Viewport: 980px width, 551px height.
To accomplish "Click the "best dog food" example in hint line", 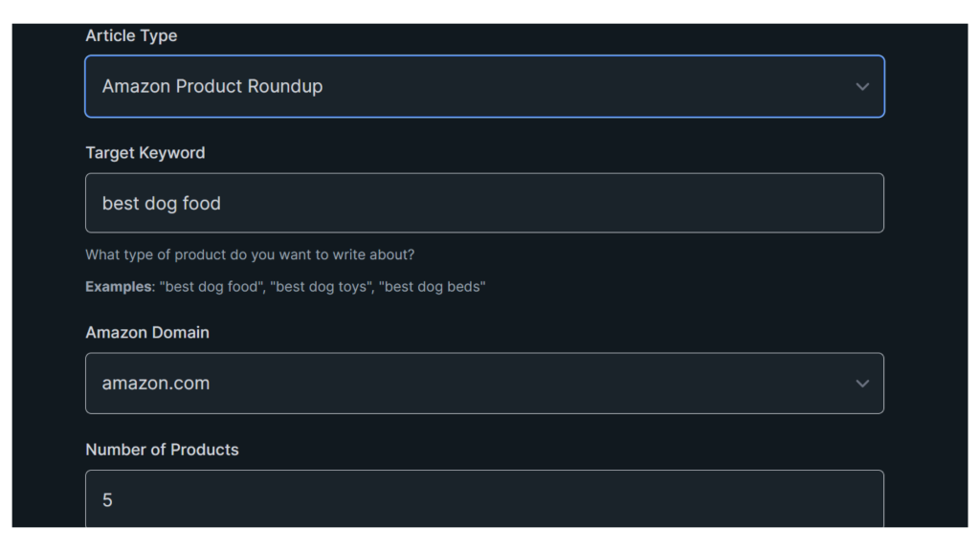I will (210, 287).
